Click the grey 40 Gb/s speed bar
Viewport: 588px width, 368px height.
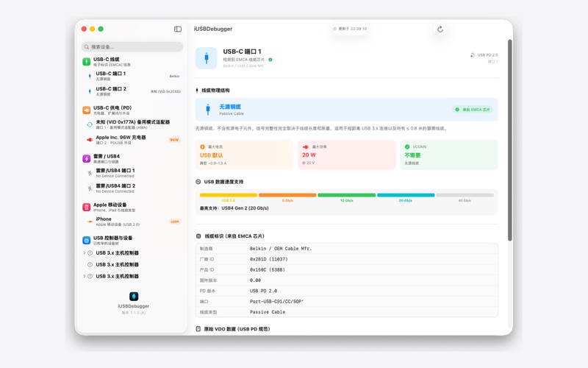coord(465,195)
